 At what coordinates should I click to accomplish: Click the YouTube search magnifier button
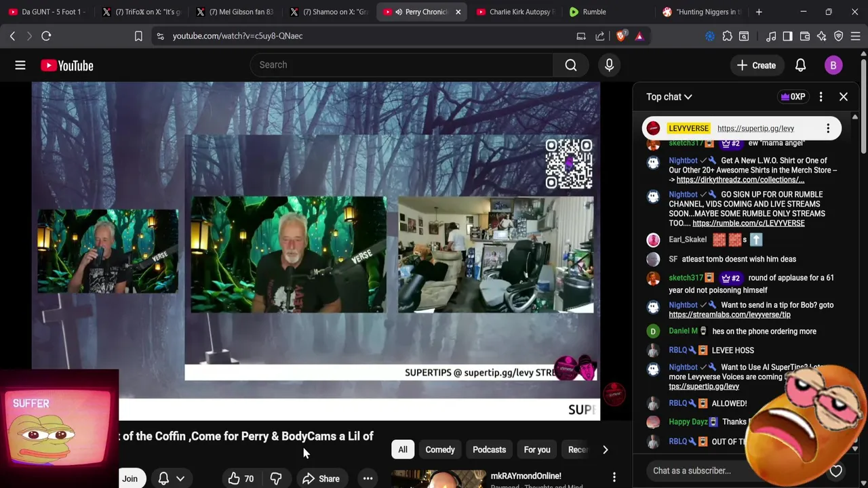click(x=571, y=65)
